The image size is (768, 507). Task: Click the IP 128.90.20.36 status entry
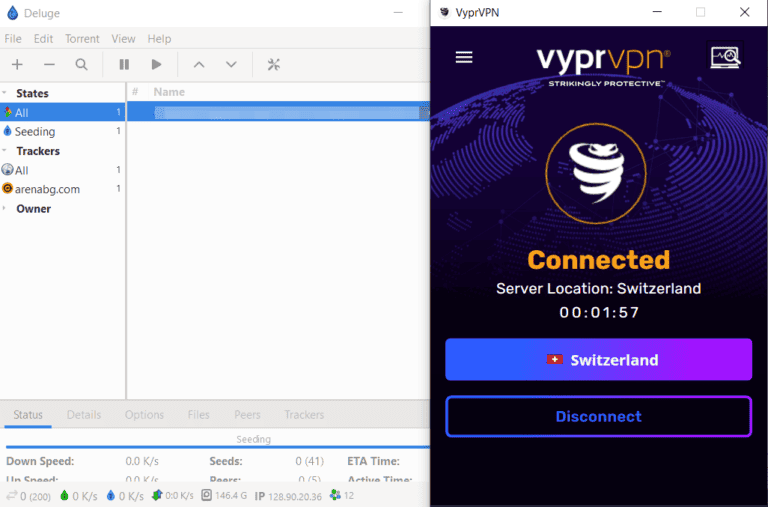pos(288,496)
